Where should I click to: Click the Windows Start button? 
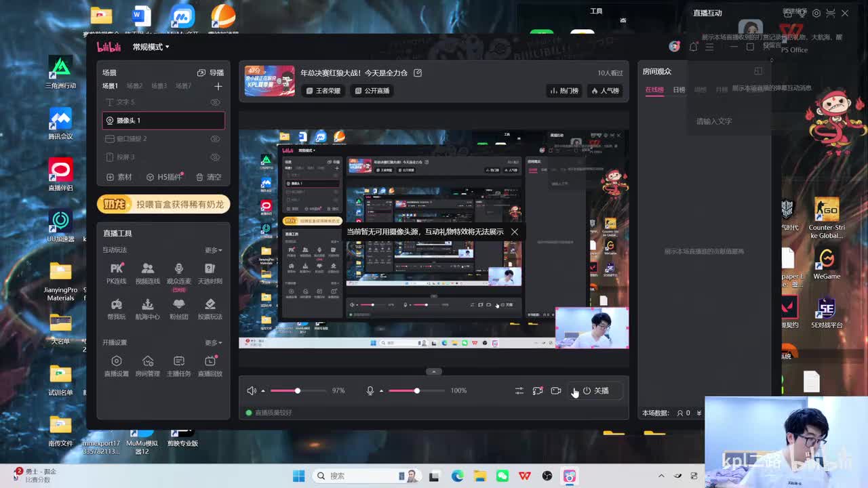298,476
